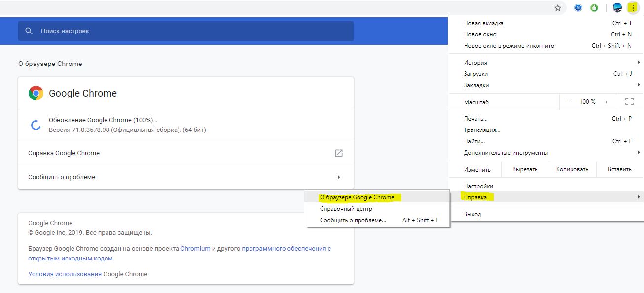Choose Трансляция... in the menu
644x293 pixels.
coord(546,130)
